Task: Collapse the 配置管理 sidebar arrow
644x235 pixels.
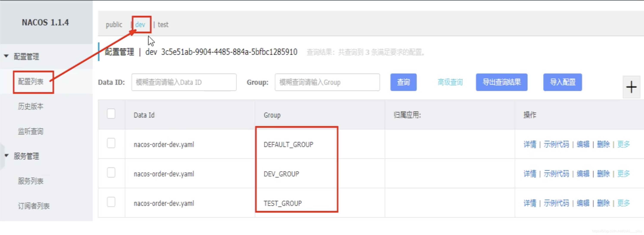Action: (x=6, y=56)
